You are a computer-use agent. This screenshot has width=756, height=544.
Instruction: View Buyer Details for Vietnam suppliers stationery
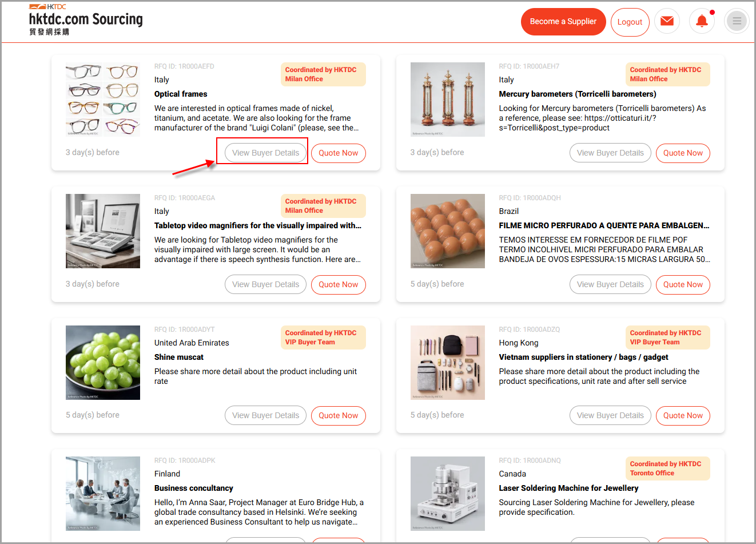[x=610, y=415]
